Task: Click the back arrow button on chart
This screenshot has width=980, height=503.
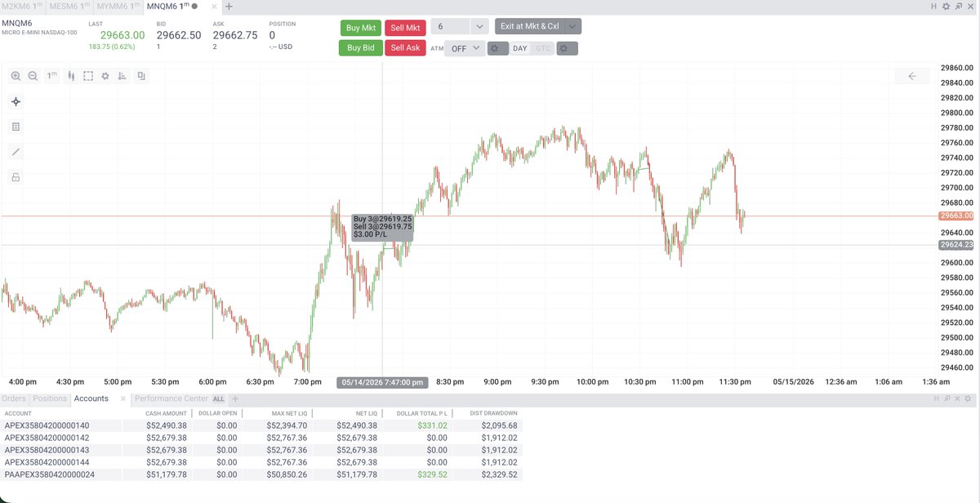Action: coord(912,76)
